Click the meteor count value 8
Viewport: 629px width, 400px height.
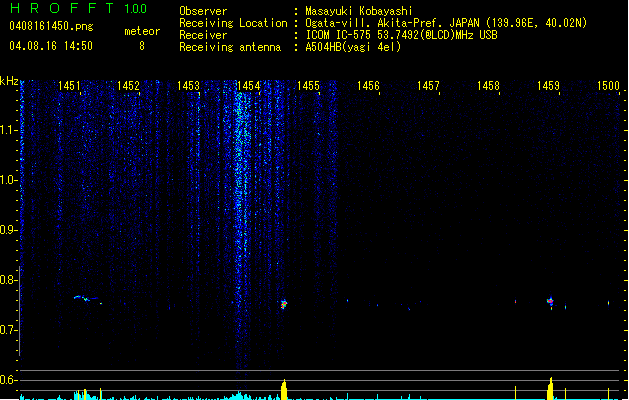(x=142, y=46)
